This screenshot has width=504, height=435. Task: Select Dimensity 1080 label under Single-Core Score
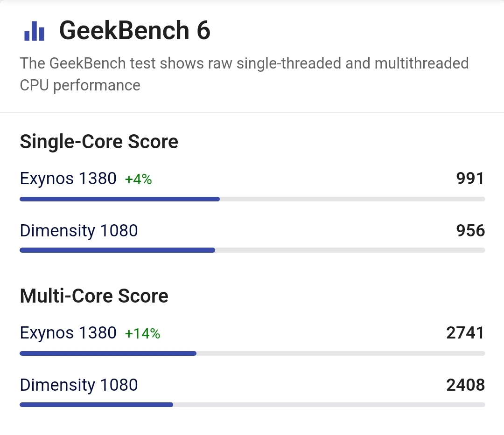click(x=79, y=230)
